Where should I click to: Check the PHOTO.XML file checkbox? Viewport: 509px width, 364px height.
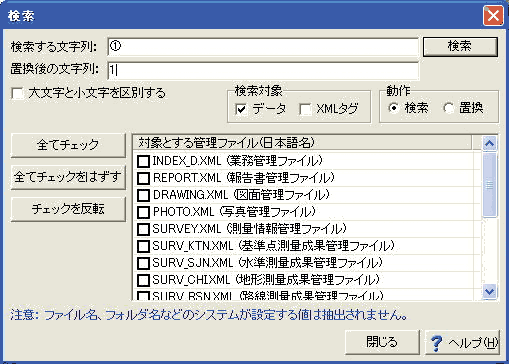[x=143, y=212]
